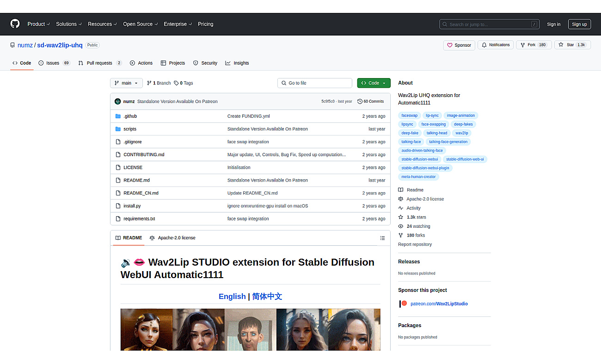
Task: View the 0 Tags link
Action: (184, 83)
